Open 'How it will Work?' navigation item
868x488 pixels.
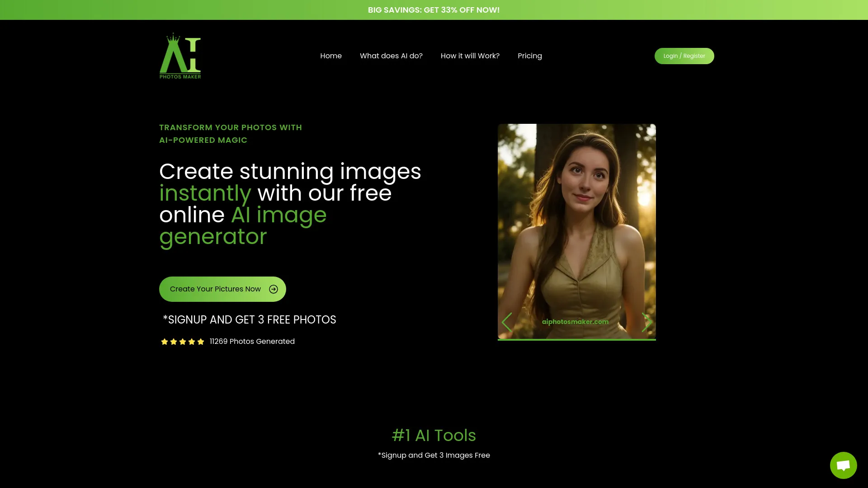pyautogui.click(x=470, y=56)
